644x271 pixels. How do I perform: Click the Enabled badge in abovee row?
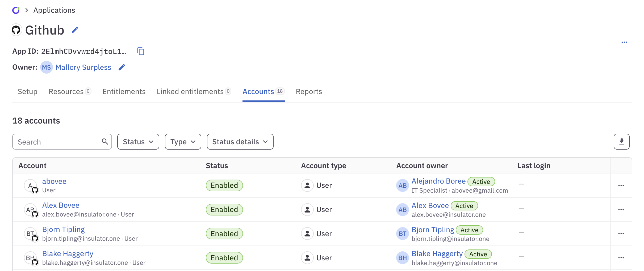pos(224,185)
